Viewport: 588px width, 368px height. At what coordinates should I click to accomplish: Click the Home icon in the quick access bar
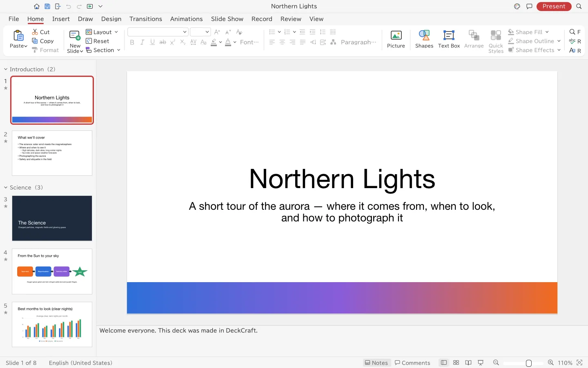(37, 6)
